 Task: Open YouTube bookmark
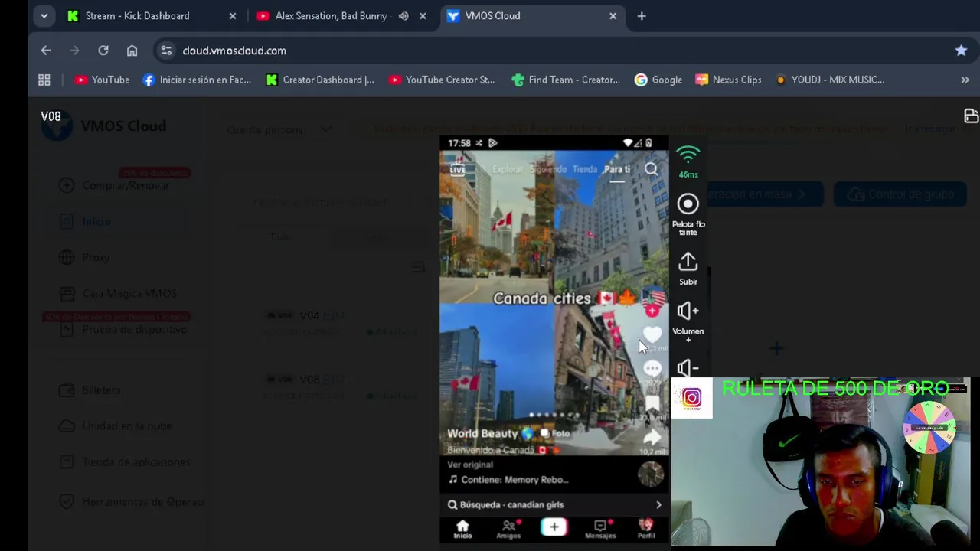point(102,80)
